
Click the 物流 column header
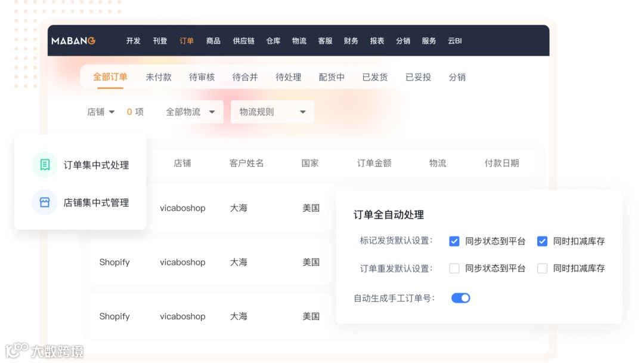[x=438, y=163]
